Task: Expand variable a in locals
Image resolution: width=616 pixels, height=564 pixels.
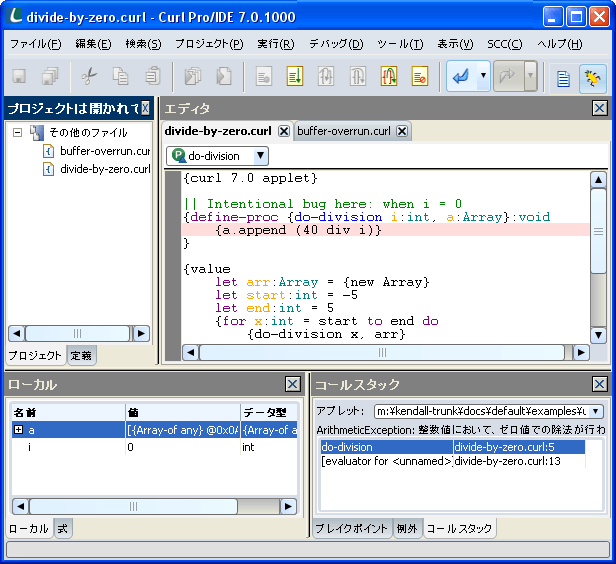Action: click(18, 430)
